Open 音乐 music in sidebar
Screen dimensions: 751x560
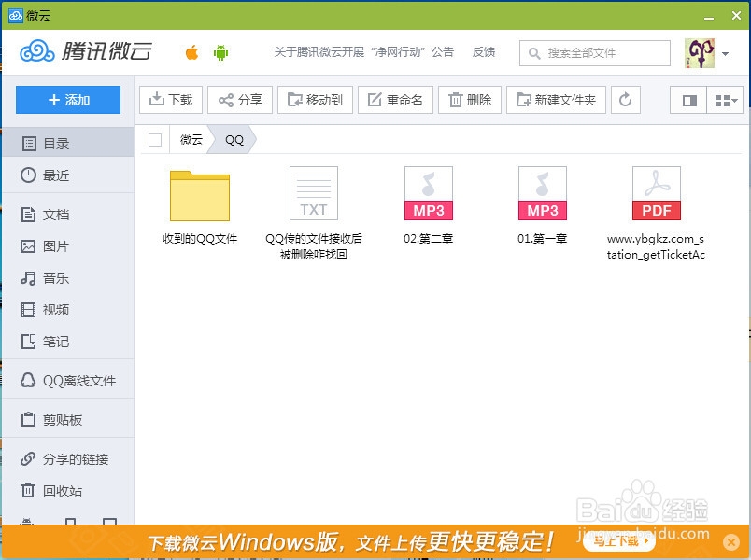click(x=68, y=278)
